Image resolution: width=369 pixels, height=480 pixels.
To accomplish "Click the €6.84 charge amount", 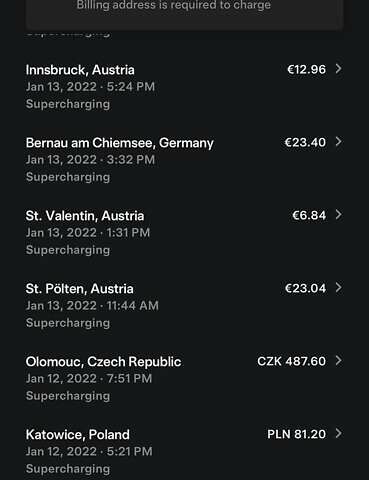I will point(309,215).
